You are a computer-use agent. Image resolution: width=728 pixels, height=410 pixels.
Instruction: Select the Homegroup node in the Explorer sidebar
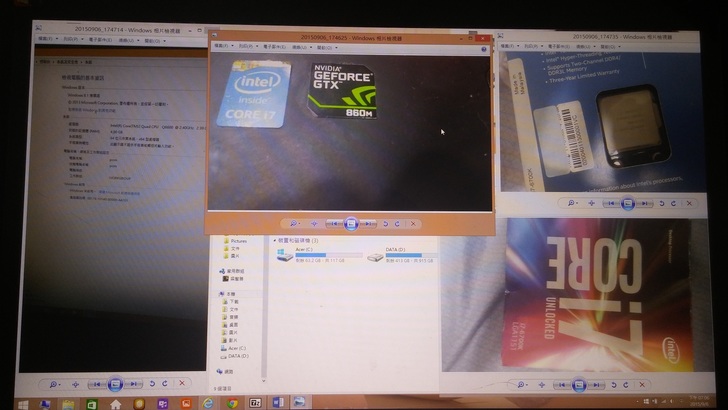tap(232, 271)
